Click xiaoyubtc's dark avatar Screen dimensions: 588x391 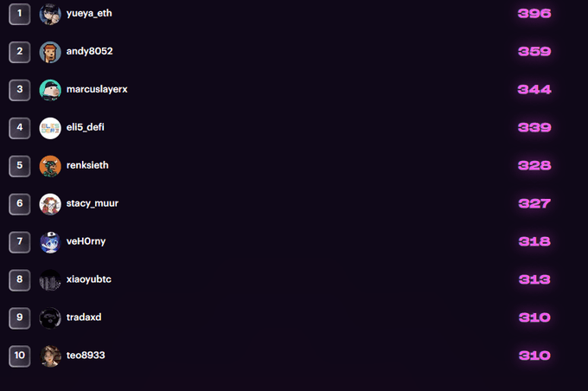[50, 279]
